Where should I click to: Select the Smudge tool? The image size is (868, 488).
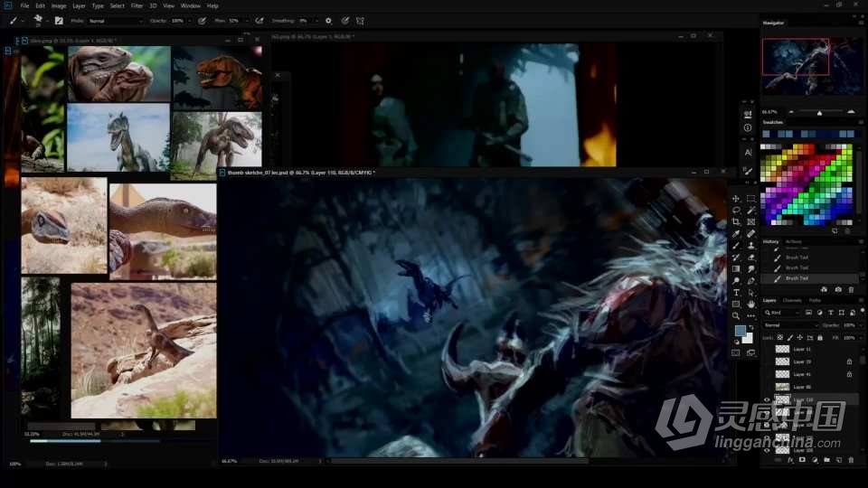point(750,269)
